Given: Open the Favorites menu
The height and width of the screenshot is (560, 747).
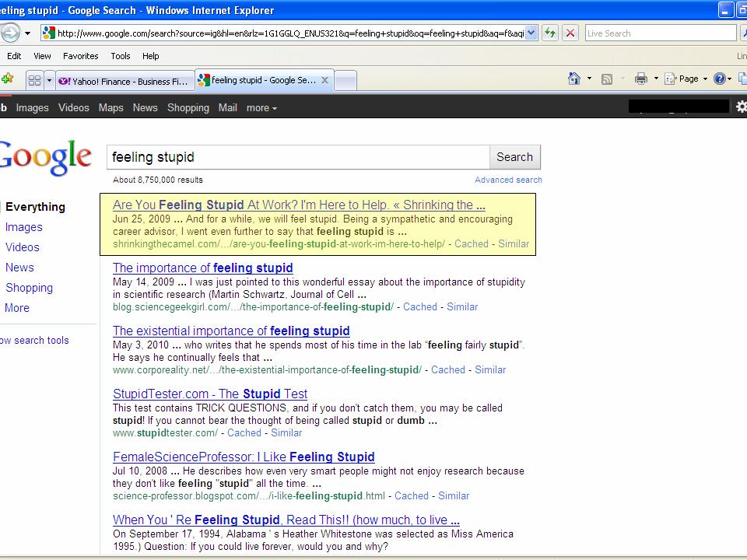Looking at the screenshot, I should click(80, 56).
